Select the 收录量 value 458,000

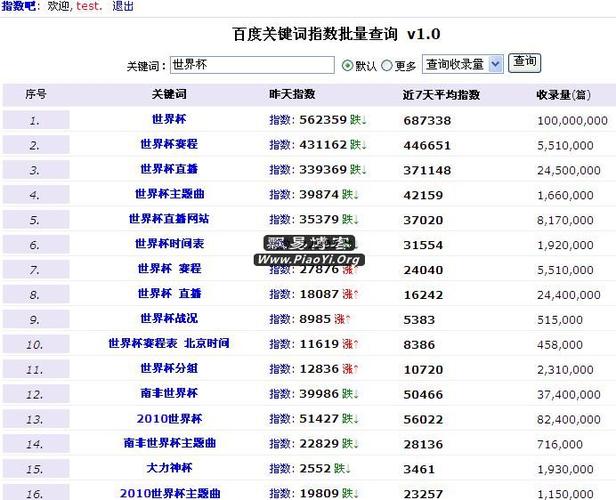560,345
